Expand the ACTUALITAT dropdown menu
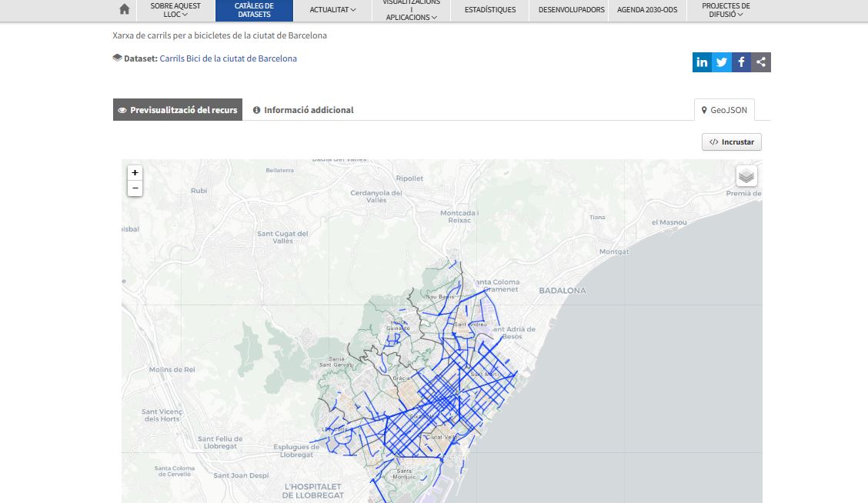 (331, 10)
